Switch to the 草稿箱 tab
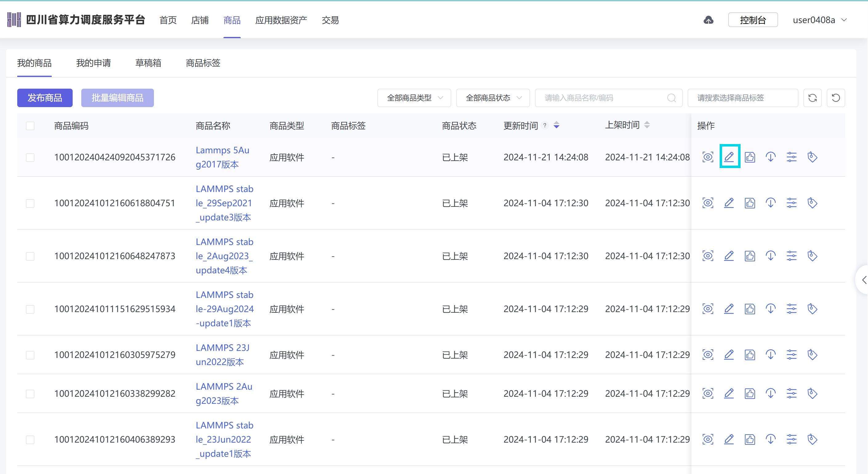This screenshot has width=868, height=474. [148, 63]
